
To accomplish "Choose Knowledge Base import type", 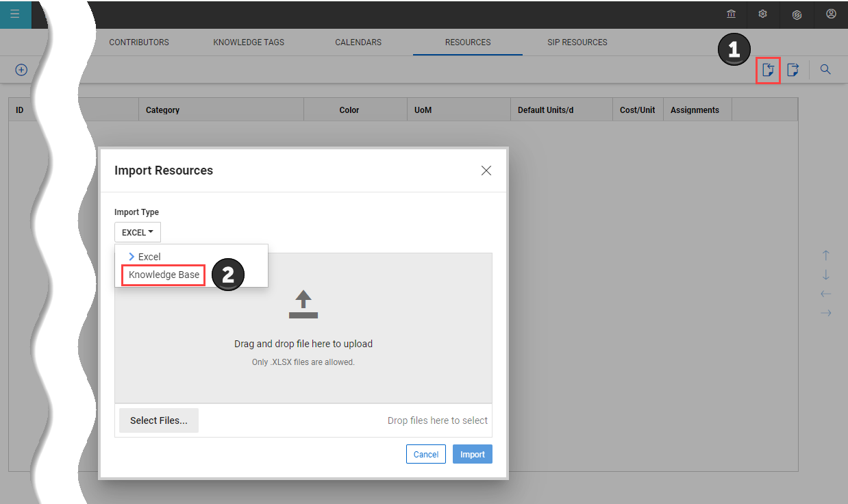I will pyautogui.click(x=164, y=275).
